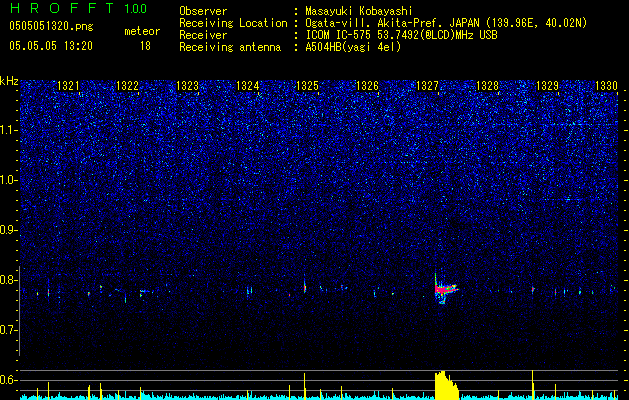The image size is (629, 400).
Task: Click the kHz axis unit label
Action: pyautogui.click(x=9, y=81)
